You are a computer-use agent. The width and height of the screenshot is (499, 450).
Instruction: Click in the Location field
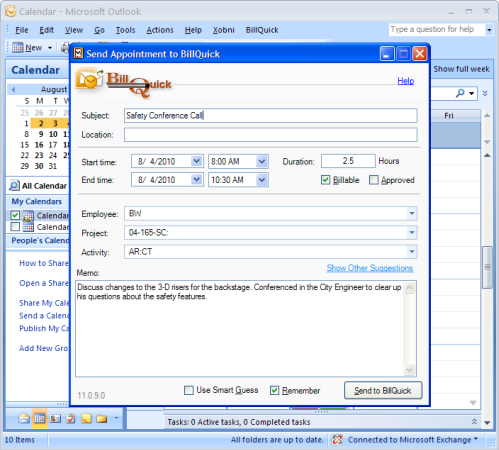click(271, 135)
